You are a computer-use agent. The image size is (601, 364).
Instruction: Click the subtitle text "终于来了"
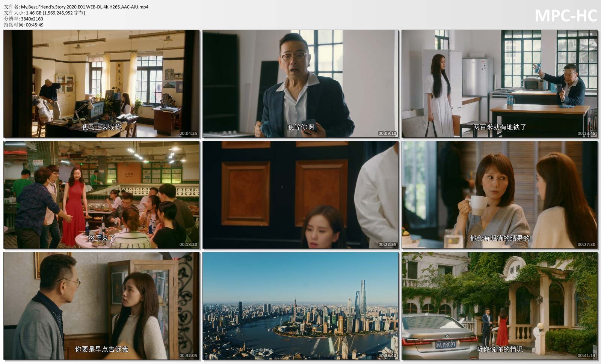point(101,238)
